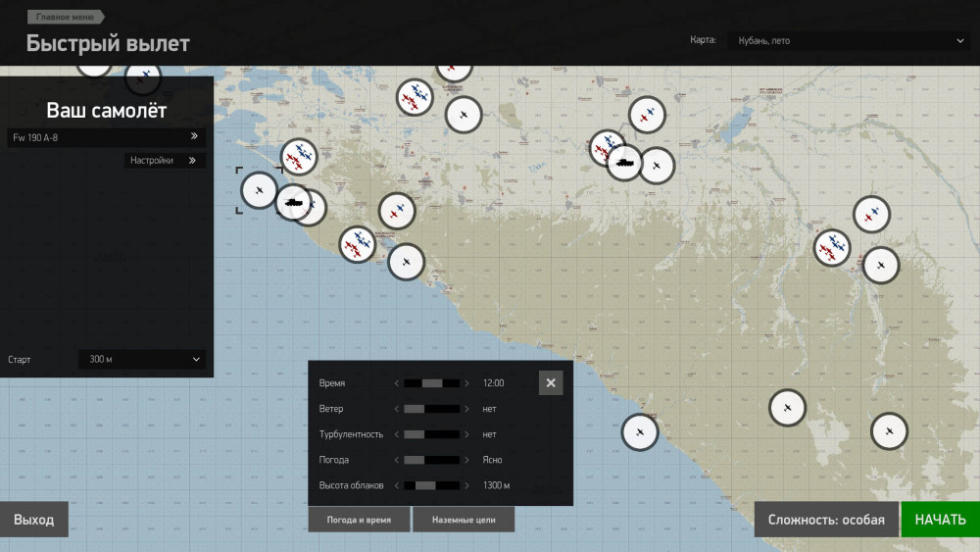Open the Сложность: особая difficulty selector
Screen dimensions: 980x552
(x=825, y=520)
